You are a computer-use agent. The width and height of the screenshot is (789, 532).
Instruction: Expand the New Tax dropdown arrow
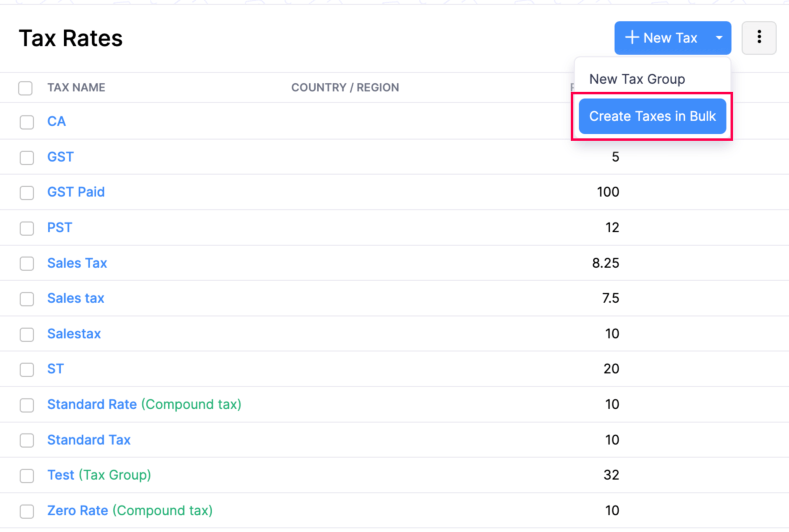pos(719,38)
